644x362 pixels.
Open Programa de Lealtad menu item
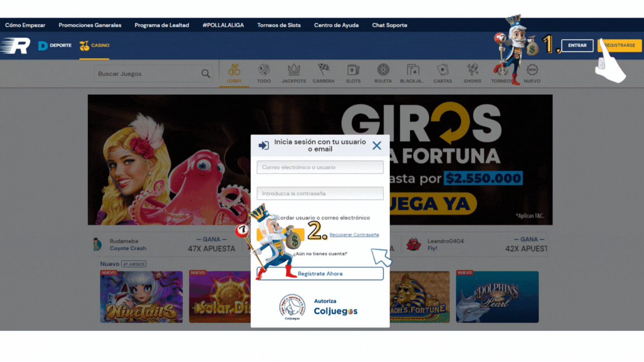tap(162, 25)
